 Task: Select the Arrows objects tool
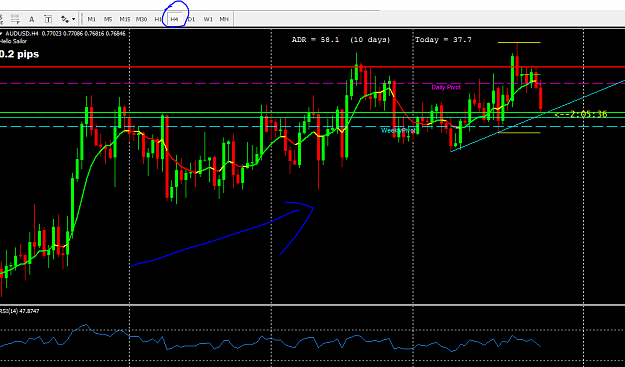pyautogui.click(x=65, y=19)
